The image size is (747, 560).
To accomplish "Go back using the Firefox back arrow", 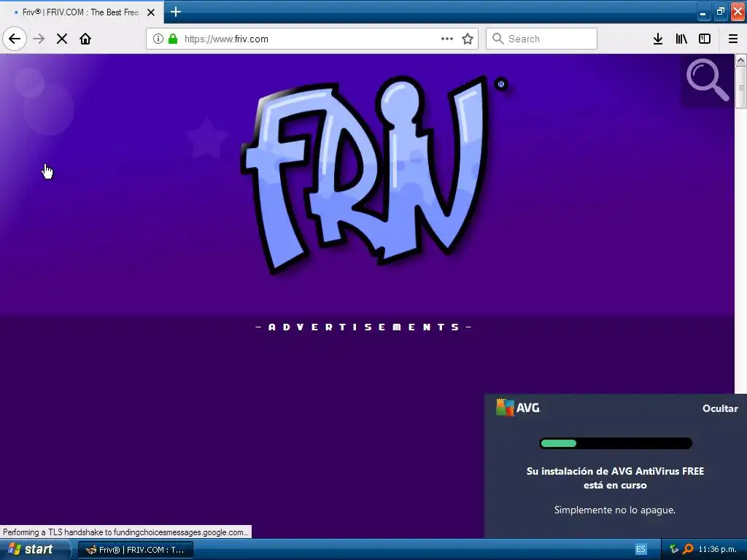I will coord(15,39).
